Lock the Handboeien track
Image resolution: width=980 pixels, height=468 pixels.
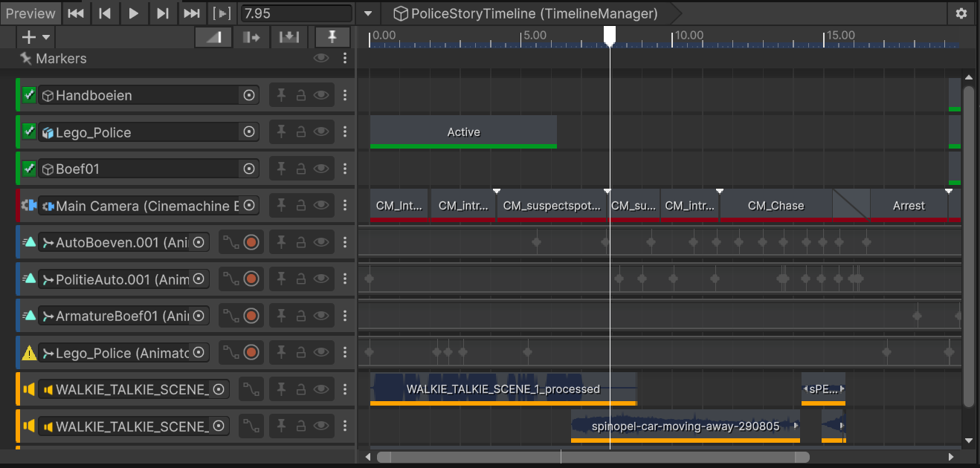click(301, 95)
